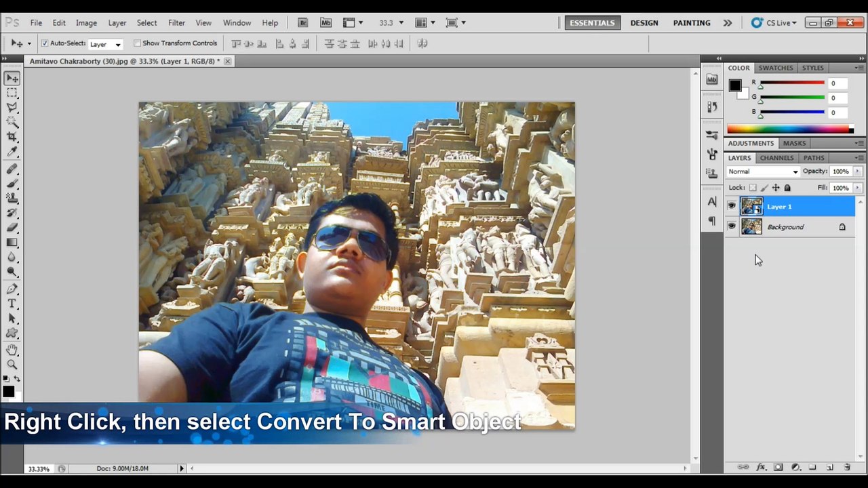
Task: Switch to the Design workspace
Action: [x=644, y=22]
